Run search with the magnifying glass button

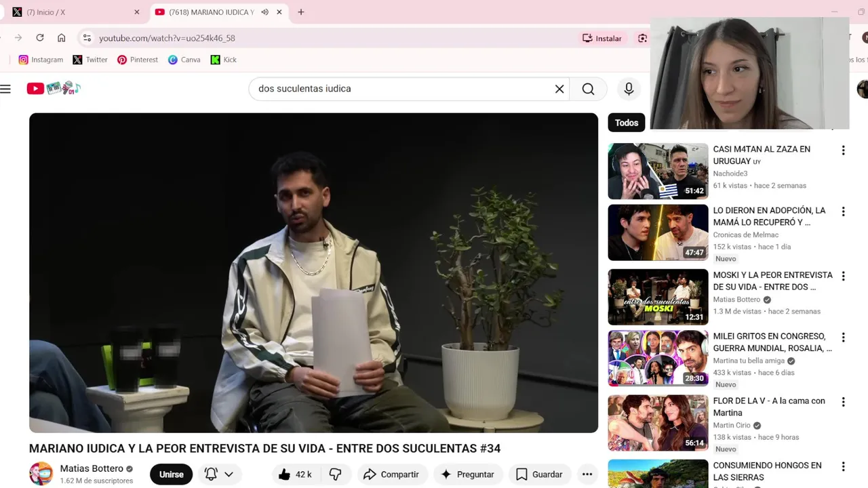(x=588, y=89)
